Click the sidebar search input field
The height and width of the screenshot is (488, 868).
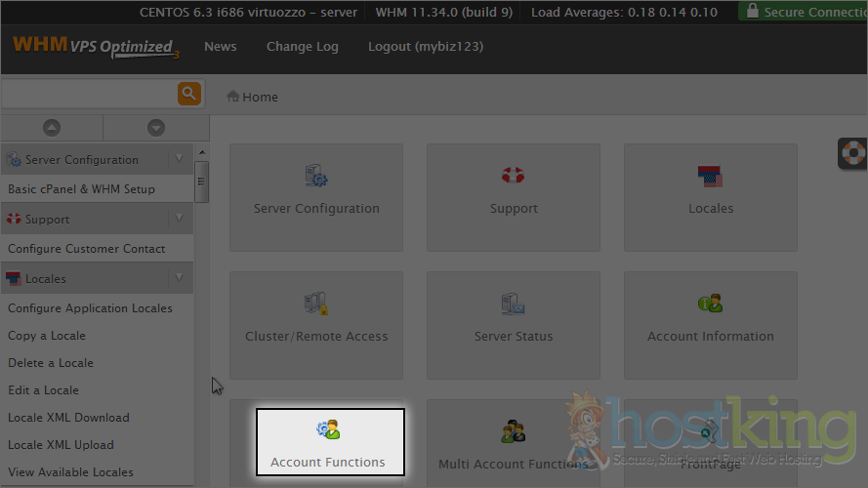(x=88, y=94)
